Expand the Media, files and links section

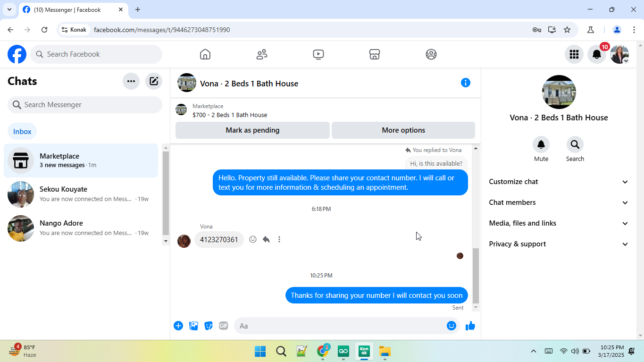click(x=559, y=223)
